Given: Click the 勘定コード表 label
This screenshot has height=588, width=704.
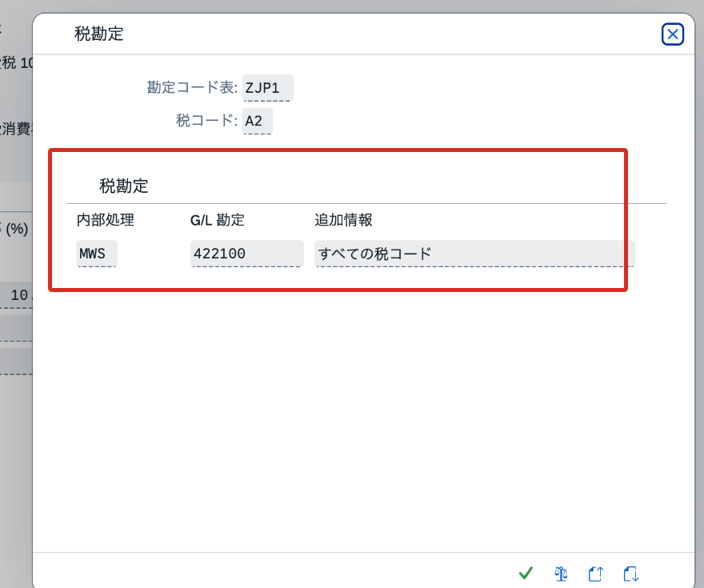Looking at the screenshot, I should click(192, 87).
